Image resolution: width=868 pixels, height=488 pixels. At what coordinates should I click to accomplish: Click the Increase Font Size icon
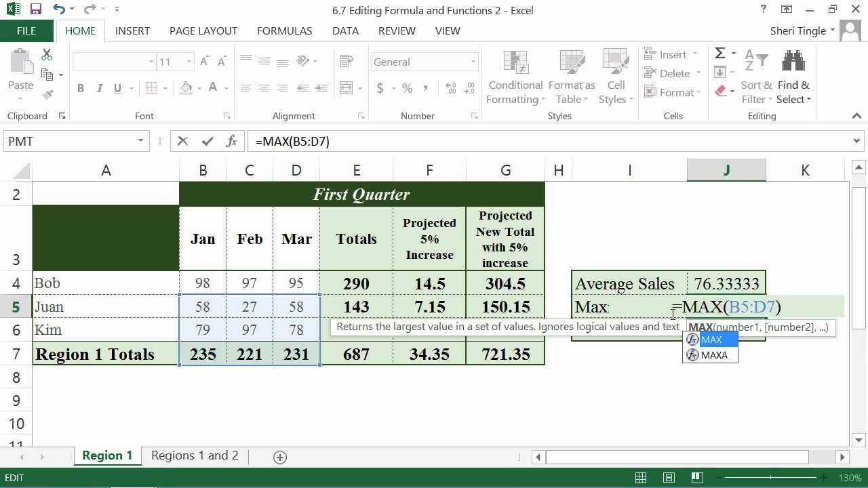click(204, 62)
